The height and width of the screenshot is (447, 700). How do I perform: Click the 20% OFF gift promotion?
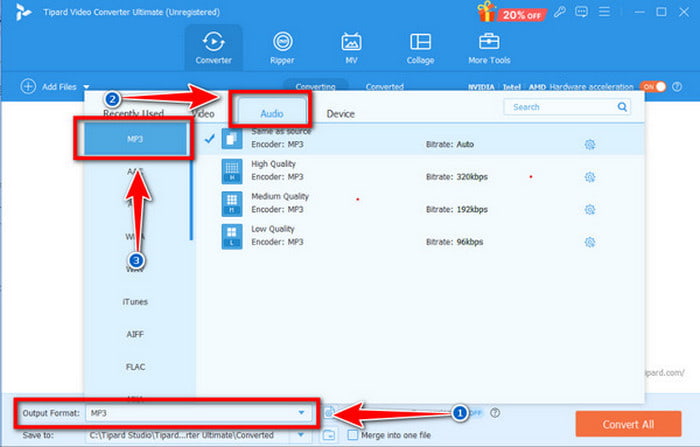click(511, 12)
